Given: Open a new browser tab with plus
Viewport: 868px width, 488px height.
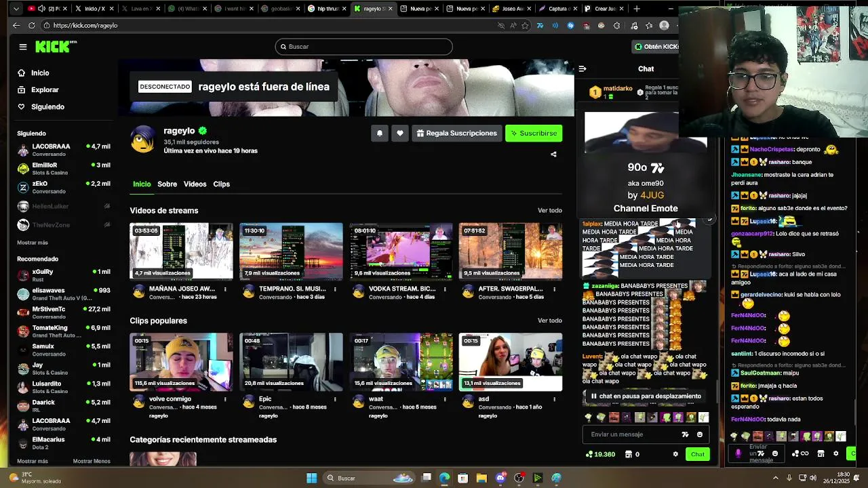Looking at the screenshot, I should tap(637, 9).
